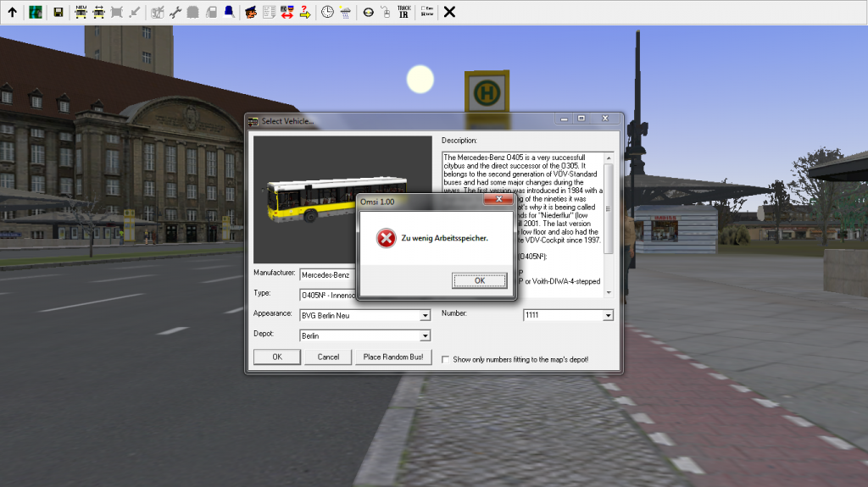Image resolution: width=868 pixels, height=487 pixels.
Task: Open the map selection icon
Action: (36, 12)
